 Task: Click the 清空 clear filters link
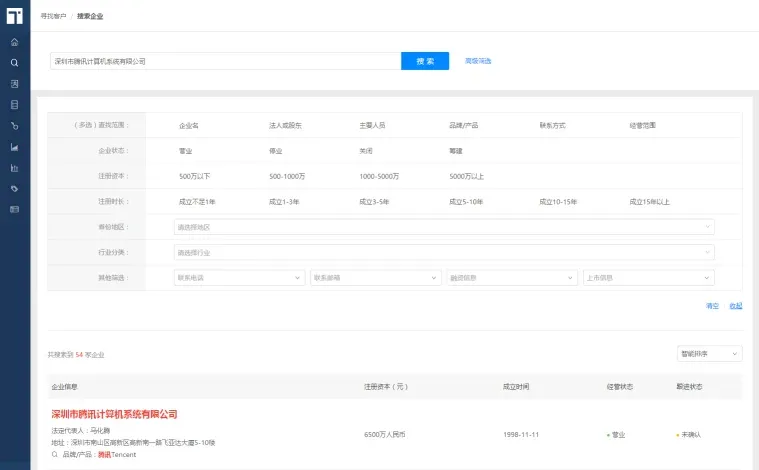pyautogui.click(x=712, y=306)
